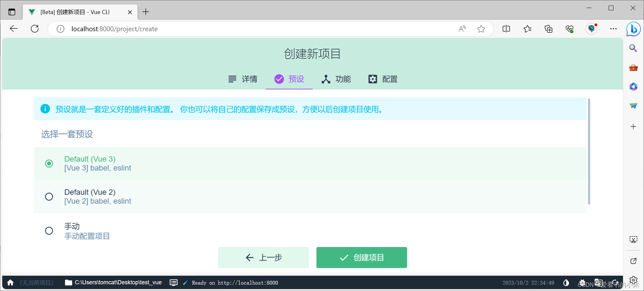Open browser essentials heart icon
Screen dimensions: 644x291
[x=570, y=29]
